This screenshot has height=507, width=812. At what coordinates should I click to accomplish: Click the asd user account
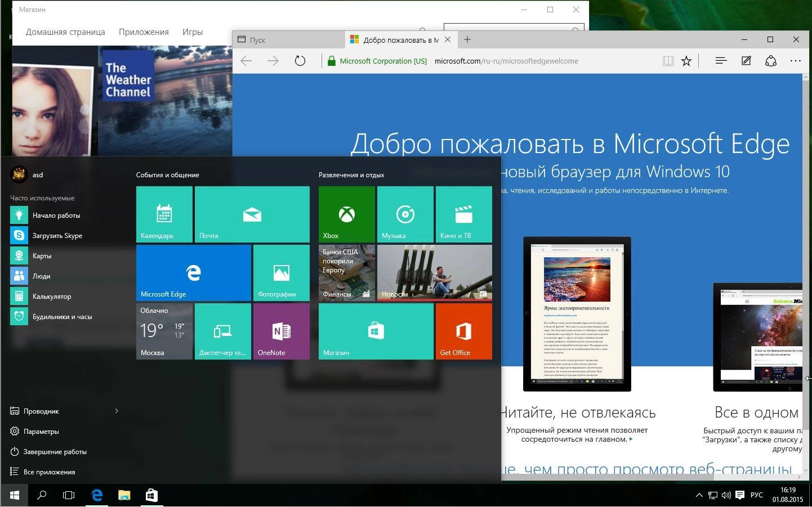(27, 174)
